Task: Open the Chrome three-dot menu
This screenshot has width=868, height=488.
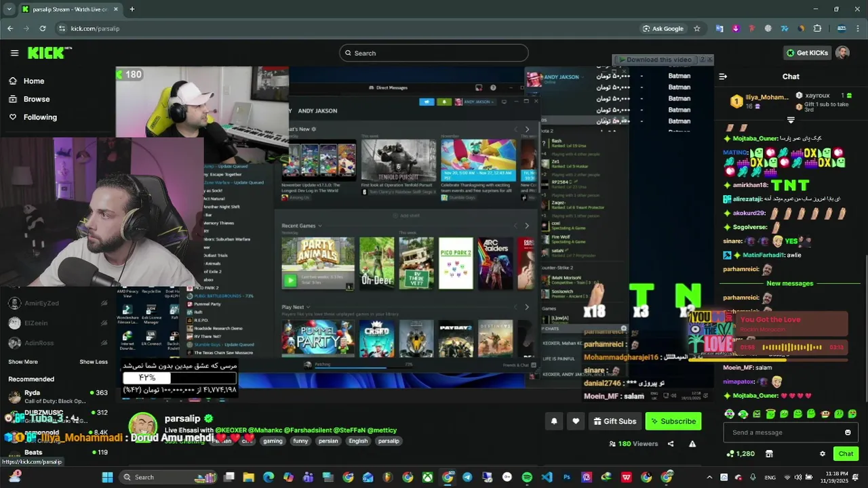Action: tap(858, 28)
